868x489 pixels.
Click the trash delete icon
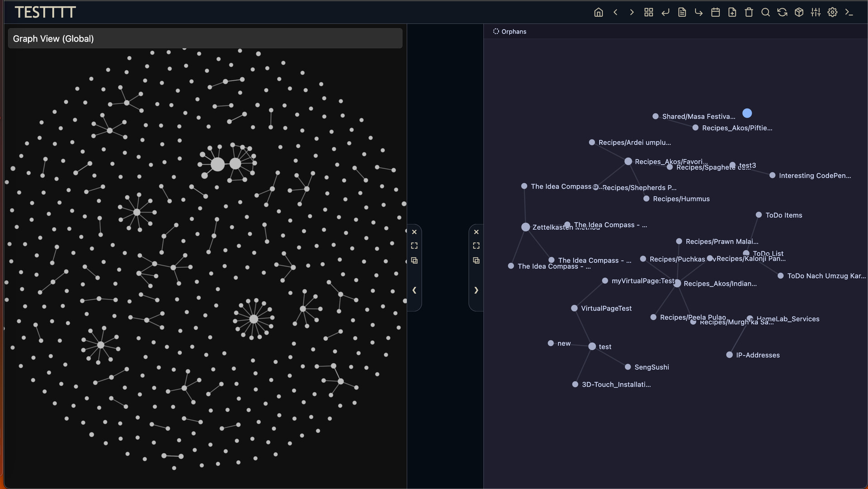749,12
